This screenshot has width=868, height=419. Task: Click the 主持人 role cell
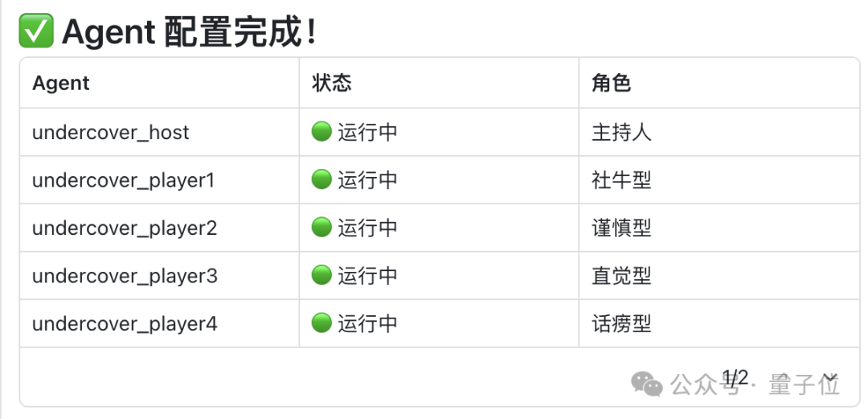tap(621, 133)
